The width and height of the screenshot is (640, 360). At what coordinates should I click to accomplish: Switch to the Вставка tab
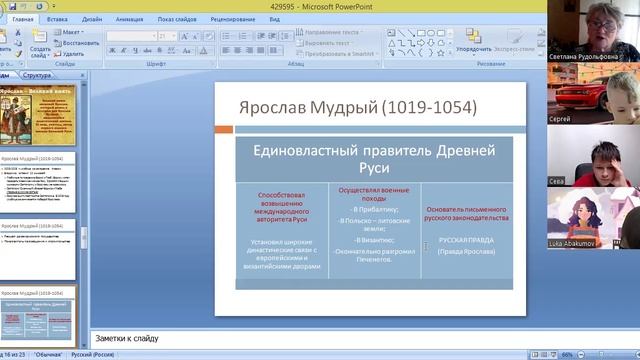coord(57,19)
